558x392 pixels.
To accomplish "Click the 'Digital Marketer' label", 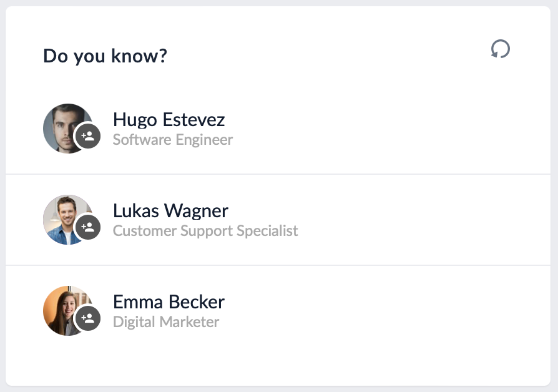I will click(x=165, y=322).
